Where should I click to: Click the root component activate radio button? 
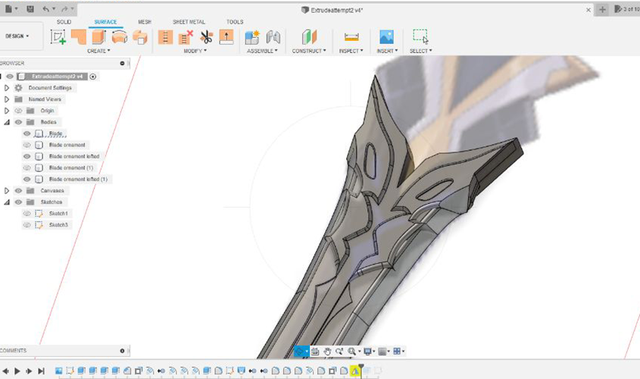coord(93,76)
